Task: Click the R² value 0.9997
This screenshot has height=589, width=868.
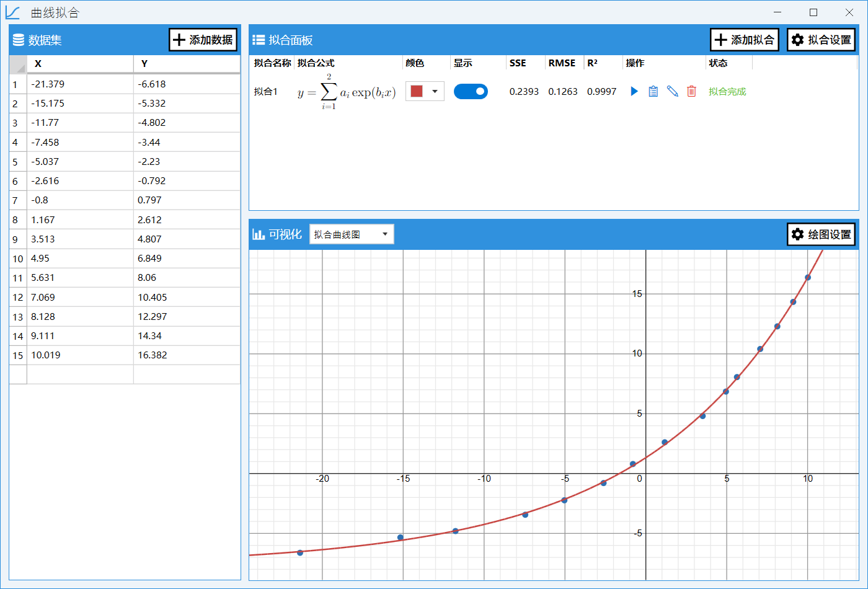Action: (602, 91)
